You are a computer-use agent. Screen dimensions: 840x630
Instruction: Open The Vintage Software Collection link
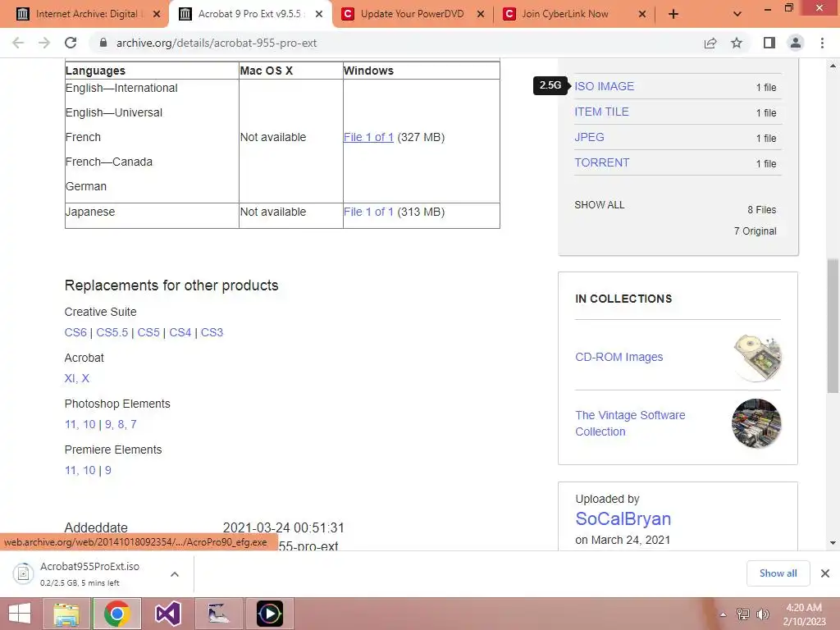[x=630, y=423]
